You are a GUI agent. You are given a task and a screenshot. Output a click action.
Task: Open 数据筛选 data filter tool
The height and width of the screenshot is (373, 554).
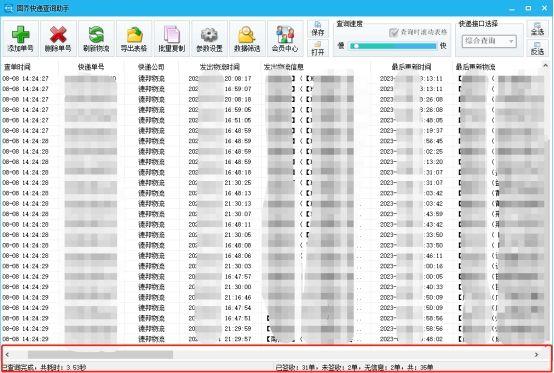pyautogui.click(x=247, y=39)
